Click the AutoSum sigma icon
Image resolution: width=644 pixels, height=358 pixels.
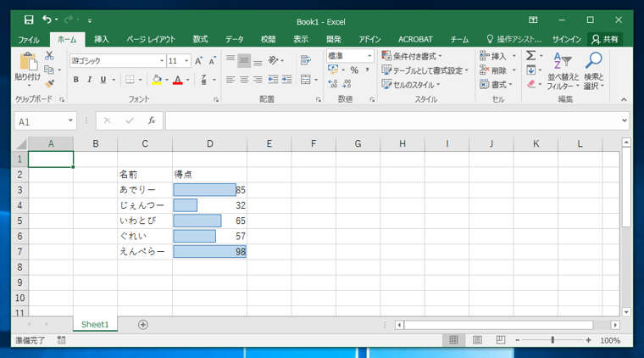click(x=530, y=55)
